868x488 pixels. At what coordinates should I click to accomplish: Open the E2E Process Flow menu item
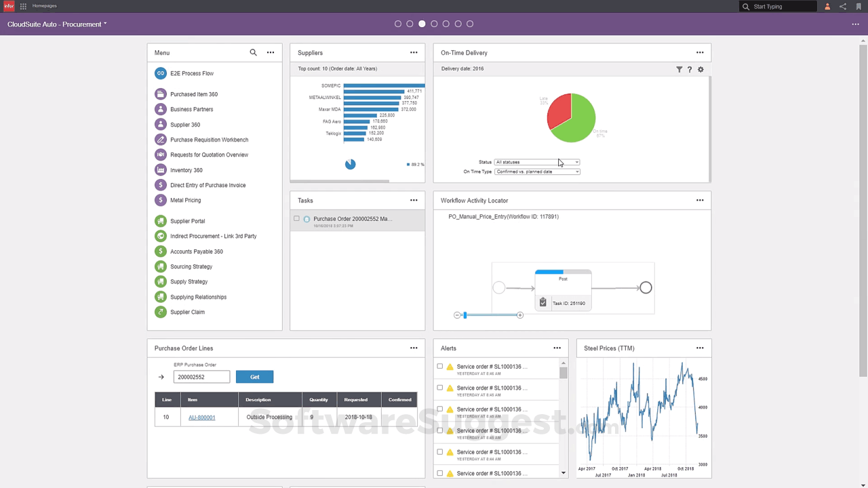(x=192, y=73)
